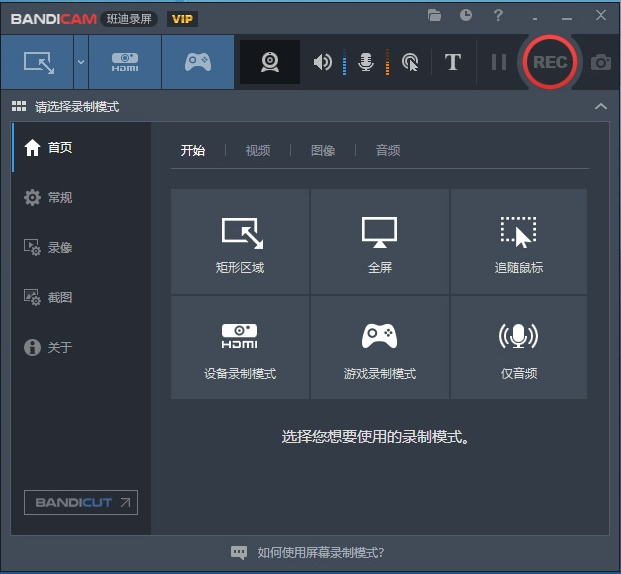
Task: Click the speech bubble help icon
Action: coord(239,552)
